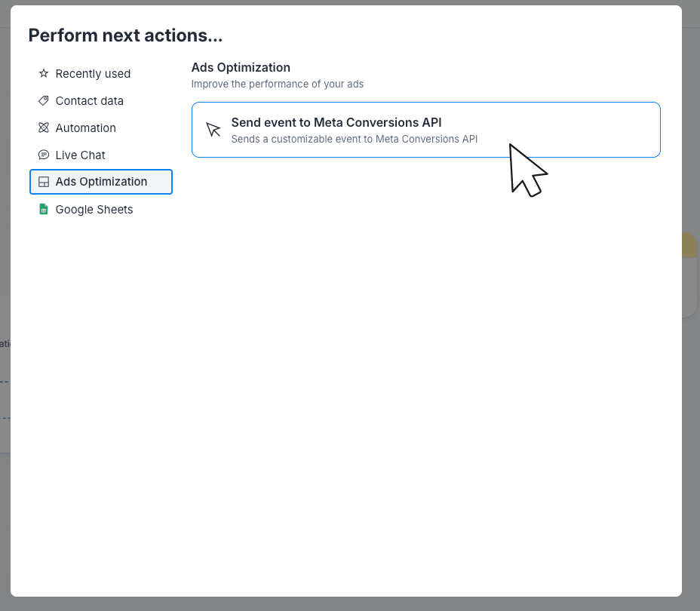The width and height of the screenshot is (700, 611).
Task: Click the tag icon beside Contact data
Action: pos(43,100)
